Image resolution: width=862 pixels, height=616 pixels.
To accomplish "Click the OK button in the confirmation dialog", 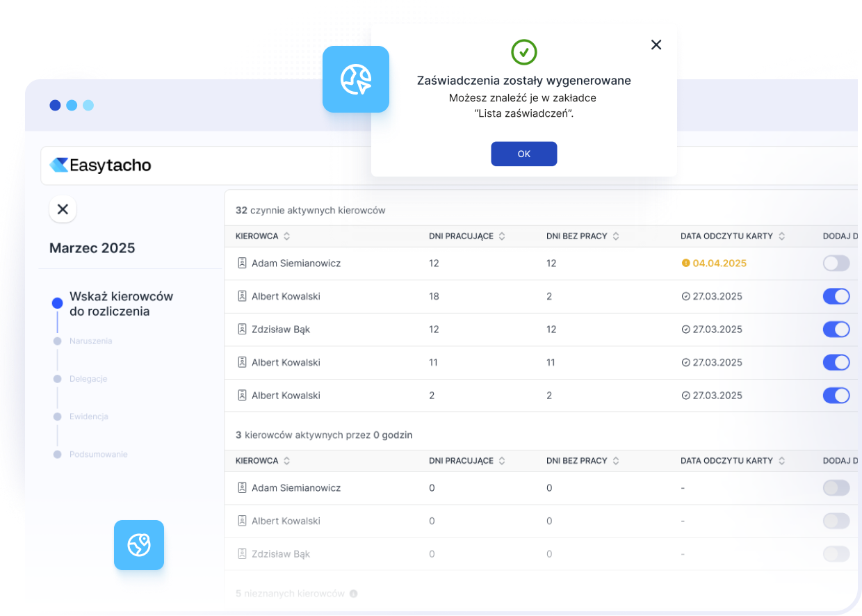I will point(523,154).
